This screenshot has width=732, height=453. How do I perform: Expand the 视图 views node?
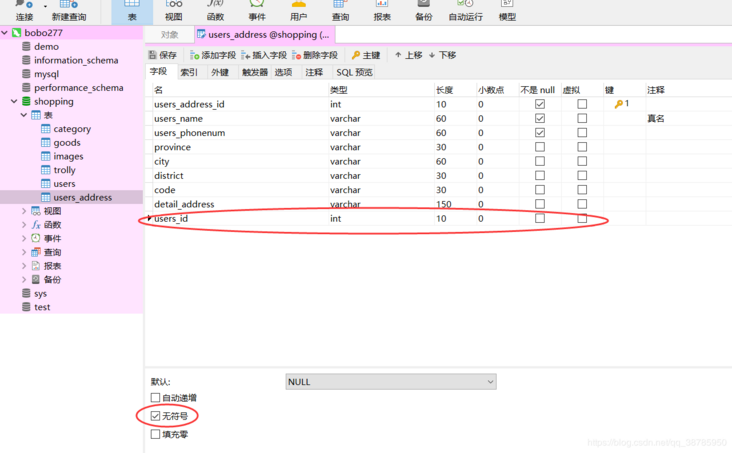pyautogui.click(x=24, y=211)
